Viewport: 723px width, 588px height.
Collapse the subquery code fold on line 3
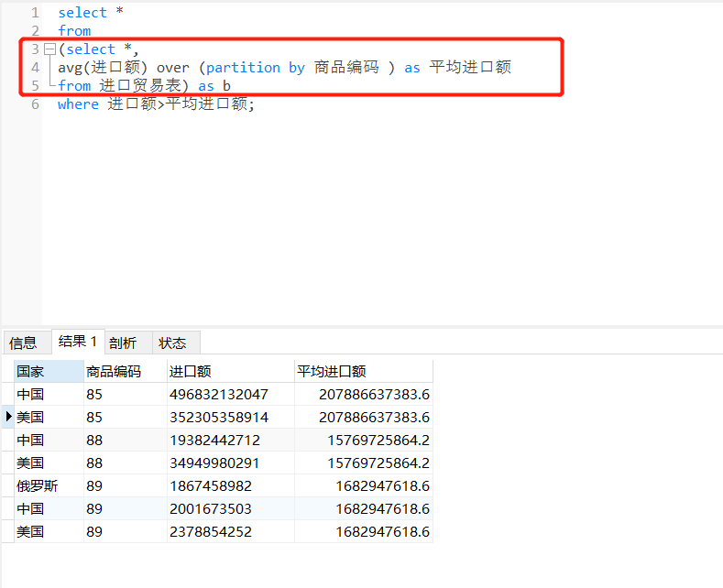pos(49,49)
